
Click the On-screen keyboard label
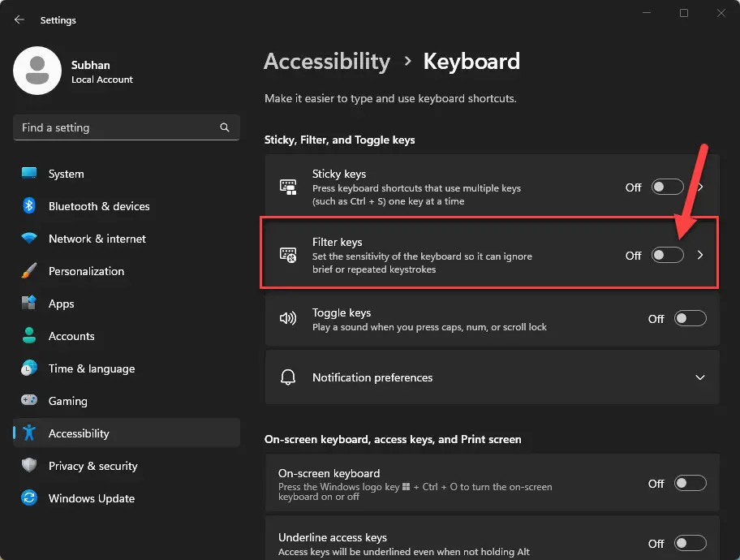tap(329, 473)
